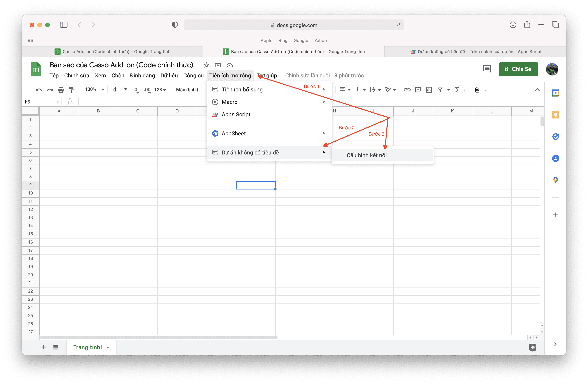
Task: Open comment history icon
Action: pyautogui.click(x=487, y=69)
